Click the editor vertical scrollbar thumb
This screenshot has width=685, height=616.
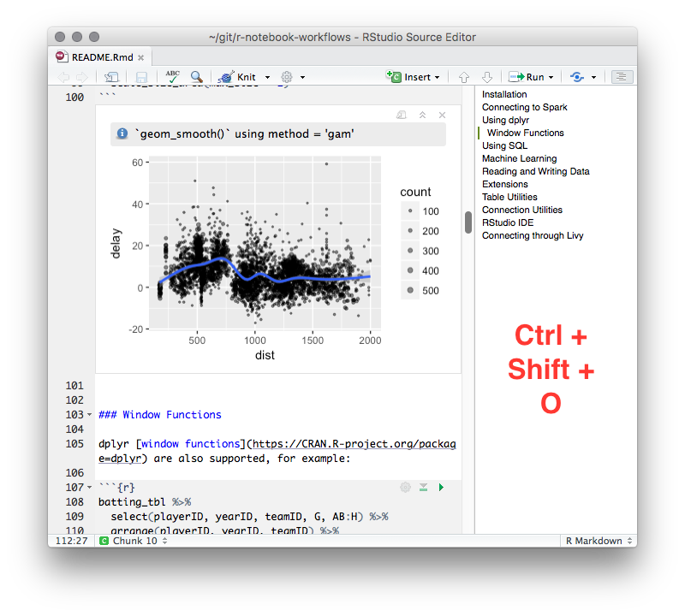click(x=468, y=222)
